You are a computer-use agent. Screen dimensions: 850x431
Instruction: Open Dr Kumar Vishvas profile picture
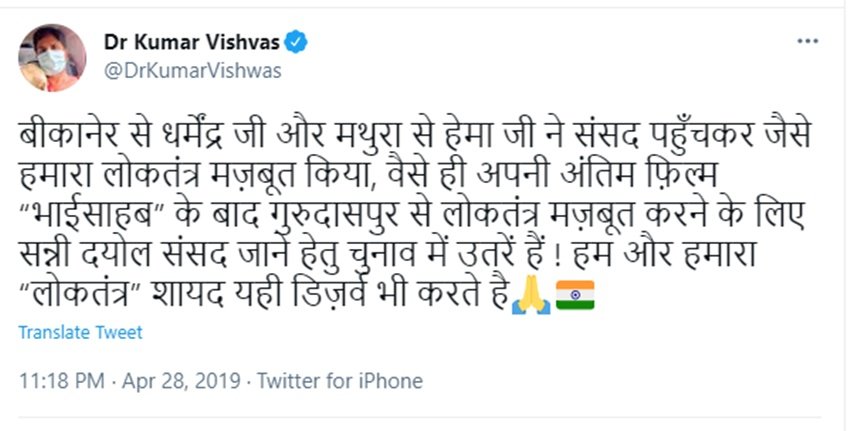[x=52, y=58]
